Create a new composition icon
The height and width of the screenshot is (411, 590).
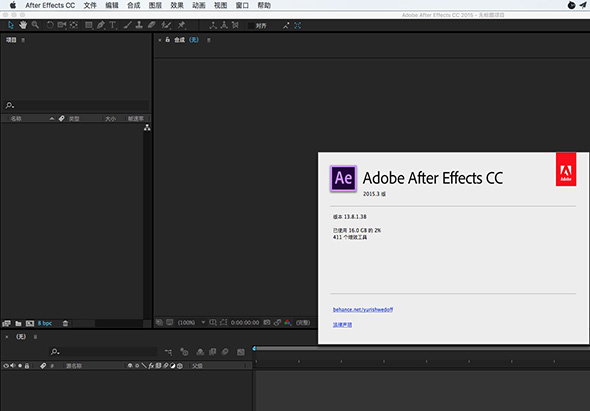[x=30, y=323]
